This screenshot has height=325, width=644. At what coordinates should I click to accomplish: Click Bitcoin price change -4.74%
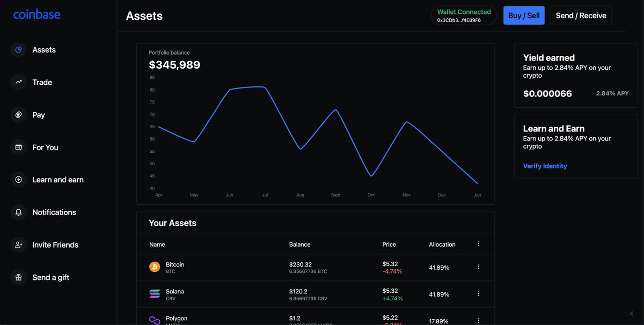[x=392, y=271]
